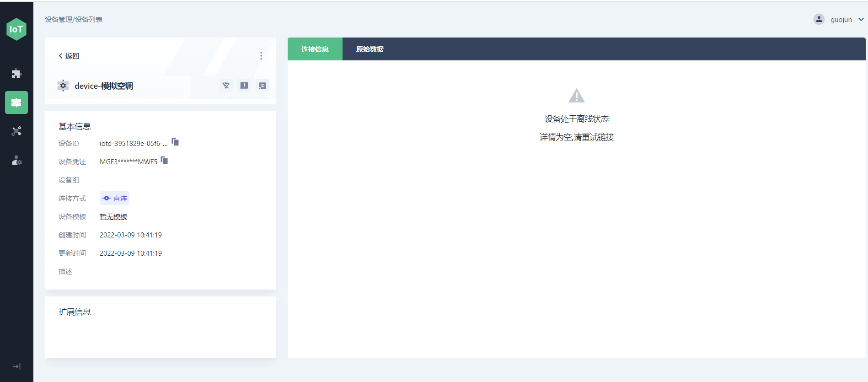Expand the guojun user dropdown
The width and height of the screenshot is (868, 382).
click(861, 20)
